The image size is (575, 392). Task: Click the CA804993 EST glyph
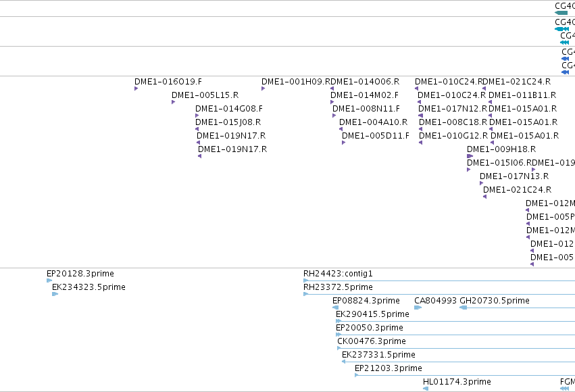(x=418, y=308)
